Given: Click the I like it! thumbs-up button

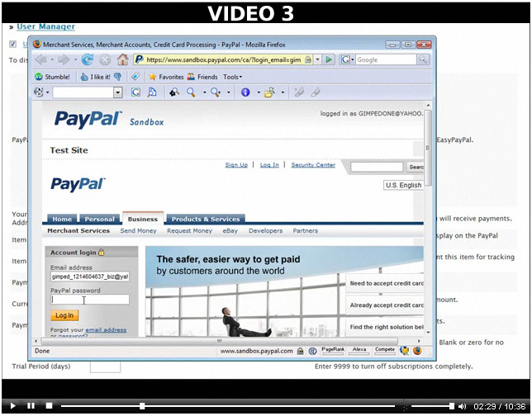Looking at the screenshot, I should pyautogui.click(x=95, y=77).
